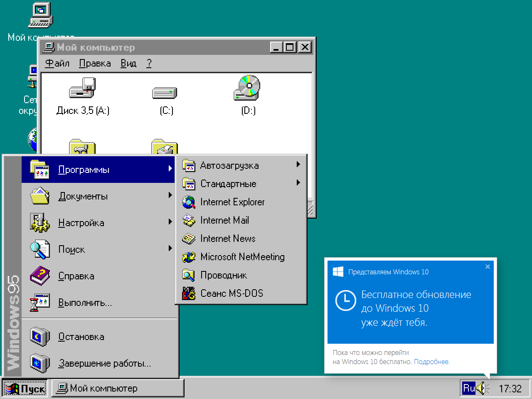Viewport: 532px width, 399px height.
Task: Click the Документы folder icon
Action: pyautogui.click(x=40, y=196)
